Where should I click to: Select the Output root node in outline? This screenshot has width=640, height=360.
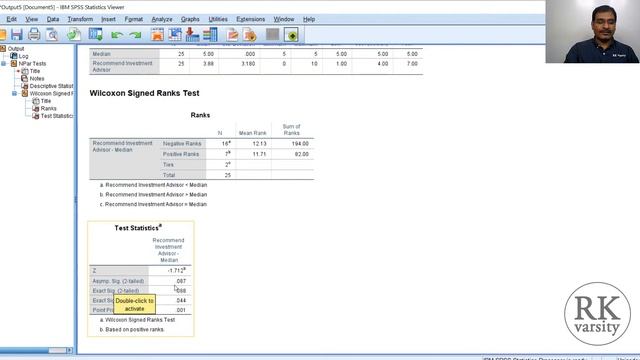click(x=16, y=49)
